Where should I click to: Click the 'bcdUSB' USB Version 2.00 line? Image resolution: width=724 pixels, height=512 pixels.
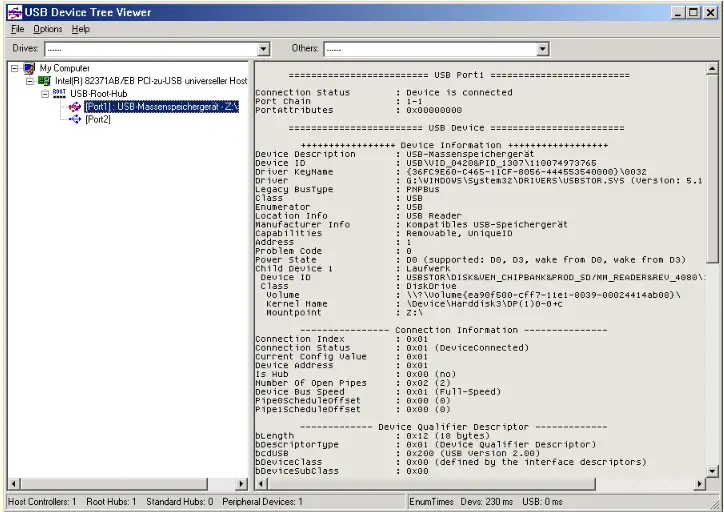(x=398, y=453)
